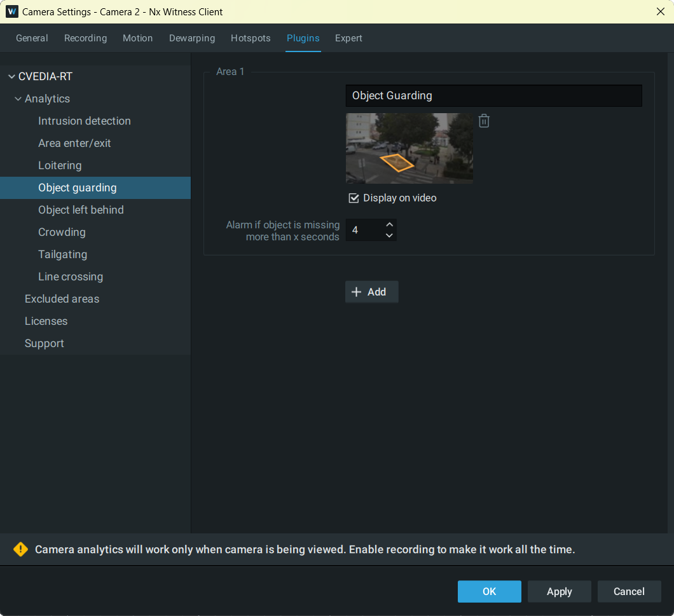Image resolution: width=674 pixels, height=616 pixels.
Task: Click the Nx Witness logo in title bar
Action: (11, 11)
